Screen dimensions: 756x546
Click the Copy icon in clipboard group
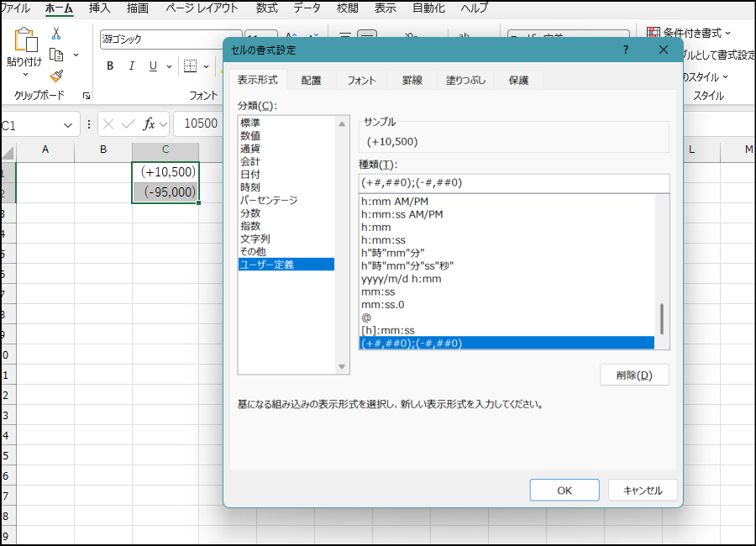(x=56, y=55)
